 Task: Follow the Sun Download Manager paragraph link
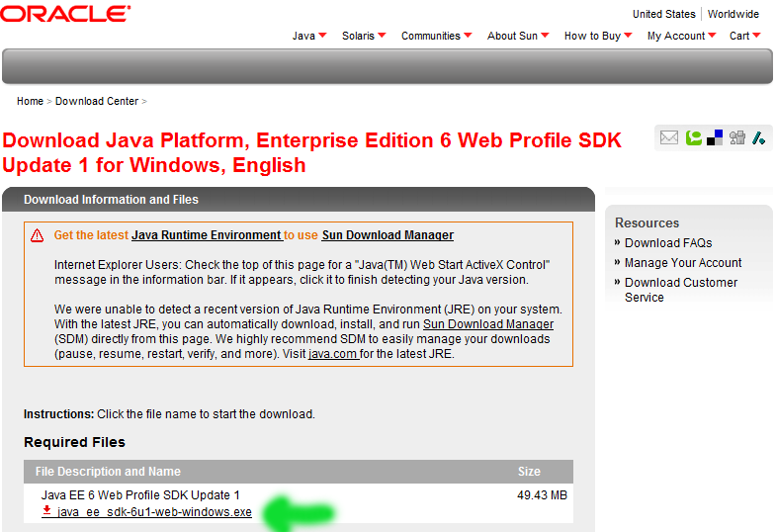[488, 324]
